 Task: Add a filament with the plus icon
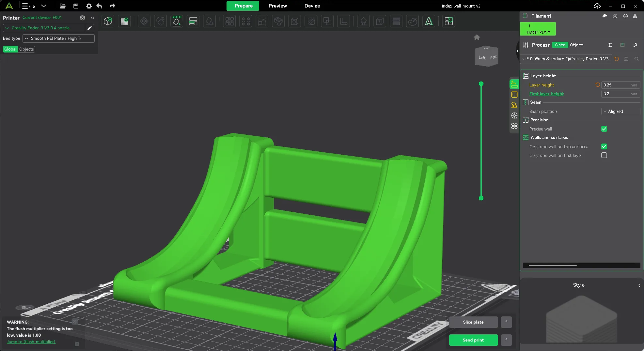point(615,16)
